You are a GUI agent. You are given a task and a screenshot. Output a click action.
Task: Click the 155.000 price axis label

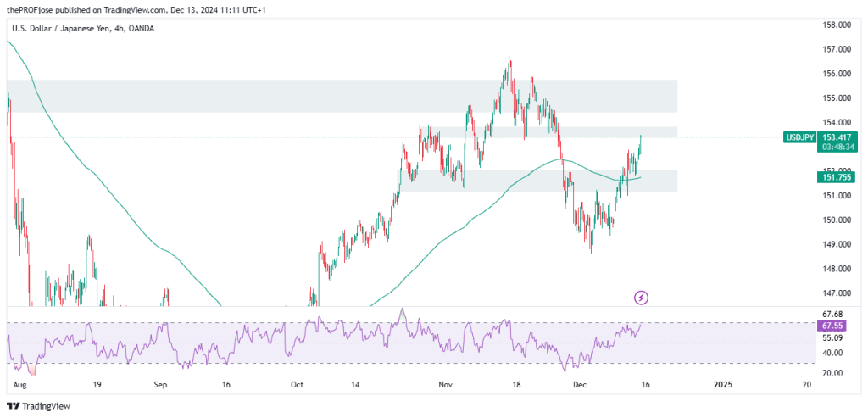[x=837, y=98]
